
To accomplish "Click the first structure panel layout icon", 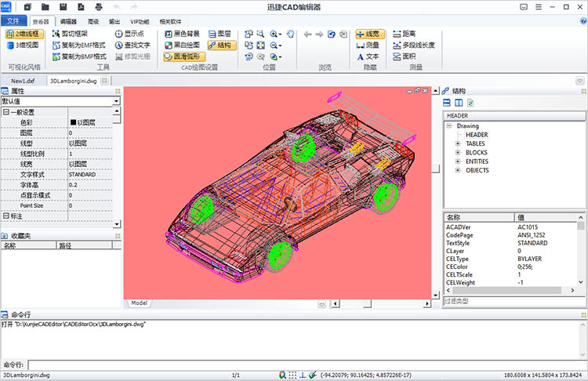I will point(447,103).
